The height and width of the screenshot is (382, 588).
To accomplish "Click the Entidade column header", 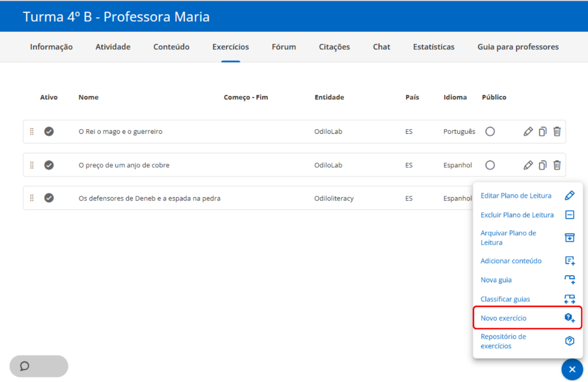I will coord(329,97).
